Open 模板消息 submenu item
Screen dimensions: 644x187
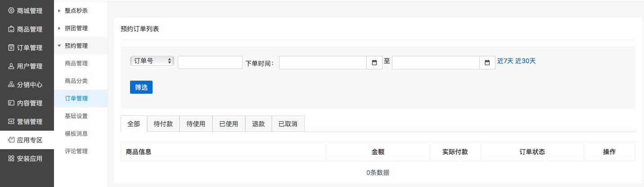(81, 133)
